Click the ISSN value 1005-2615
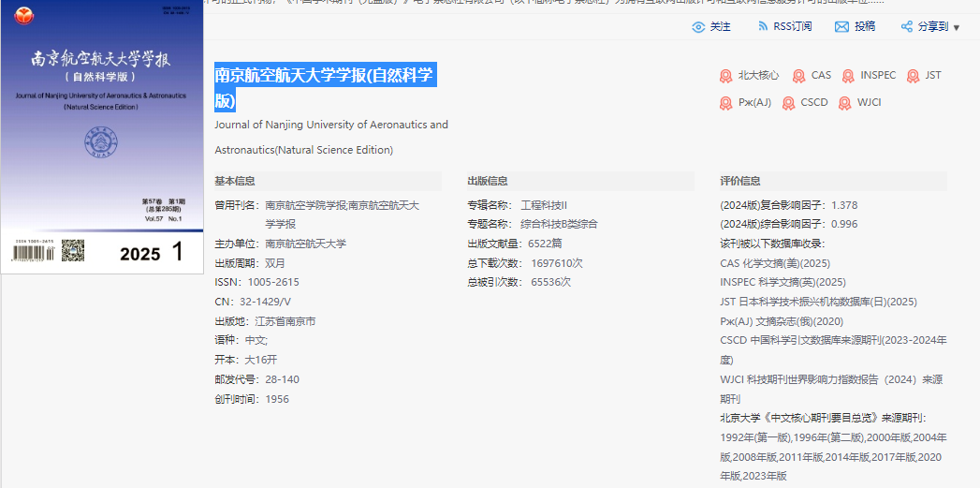The image size is (980, 488). (x=273, y=282)
